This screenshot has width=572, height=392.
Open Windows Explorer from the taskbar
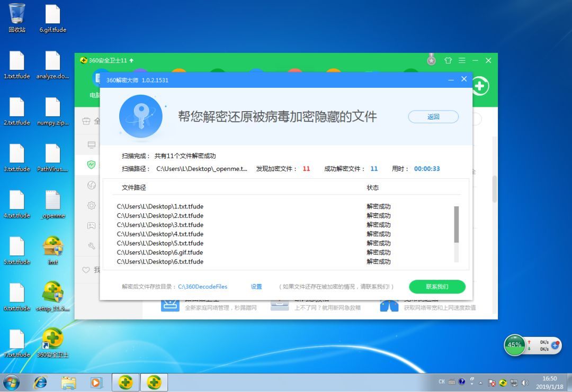[68, 383]
